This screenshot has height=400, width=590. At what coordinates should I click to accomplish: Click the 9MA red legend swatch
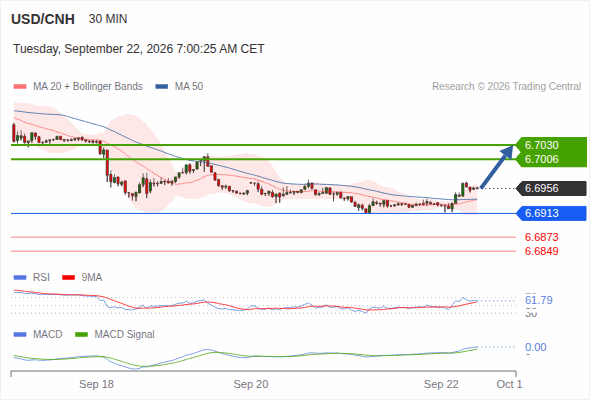68,278
